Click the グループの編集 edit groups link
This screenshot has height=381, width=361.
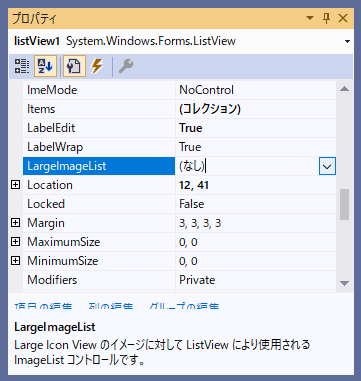[x=184, y=307]
